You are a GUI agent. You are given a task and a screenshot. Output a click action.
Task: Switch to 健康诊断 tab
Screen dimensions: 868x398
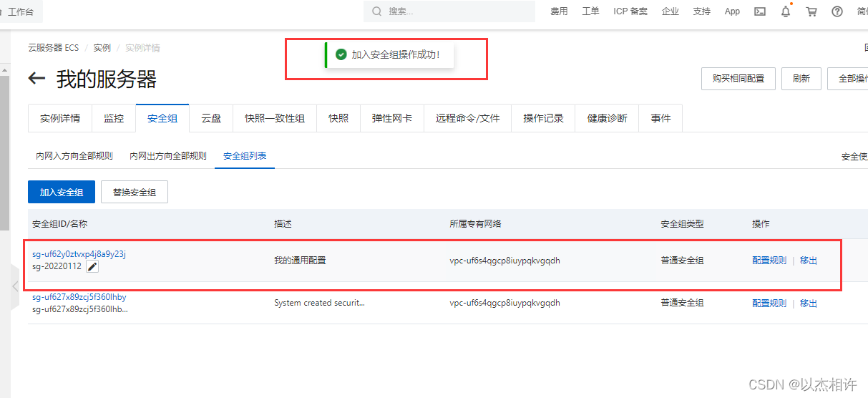[x=608, y=118]
